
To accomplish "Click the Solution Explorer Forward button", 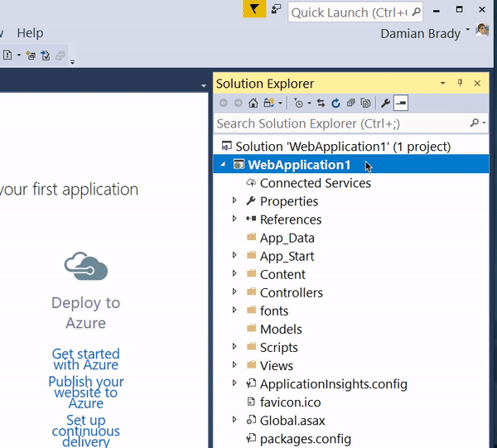I will [x=239, y=103].
